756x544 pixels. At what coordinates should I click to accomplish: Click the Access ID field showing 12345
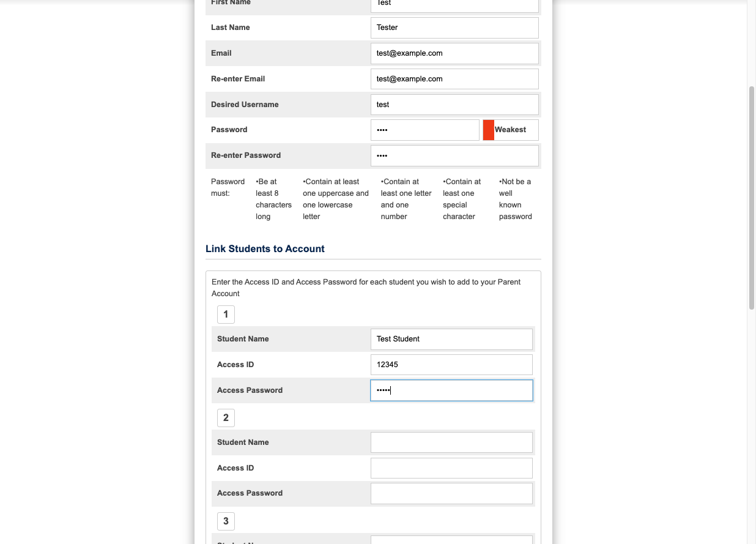tap(451, 365)
